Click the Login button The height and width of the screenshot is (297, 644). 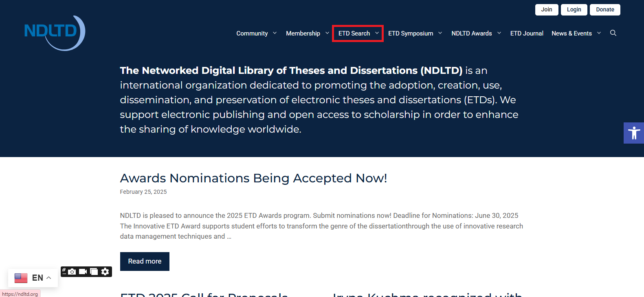574,10
